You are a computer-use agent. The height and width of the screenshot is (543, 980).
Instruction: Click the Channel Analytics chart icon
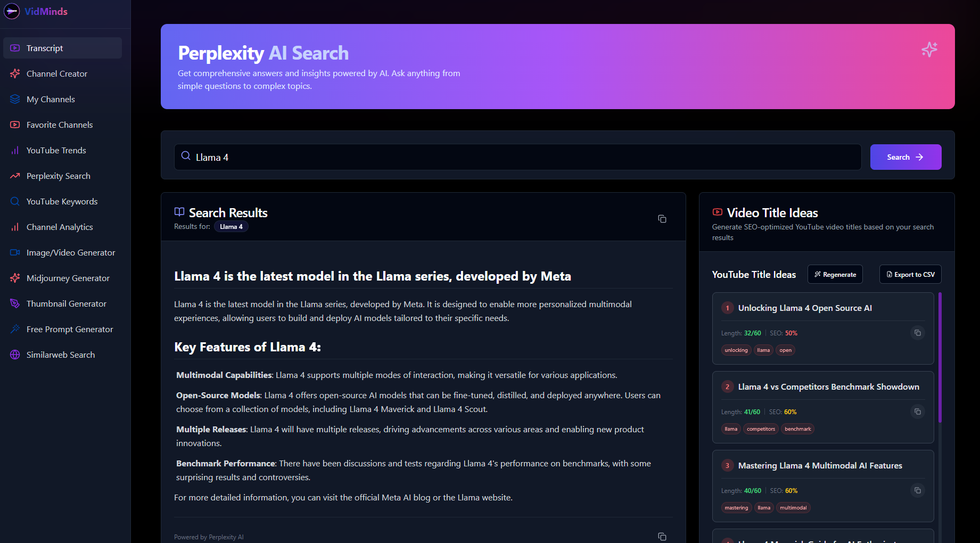[15, 227]
